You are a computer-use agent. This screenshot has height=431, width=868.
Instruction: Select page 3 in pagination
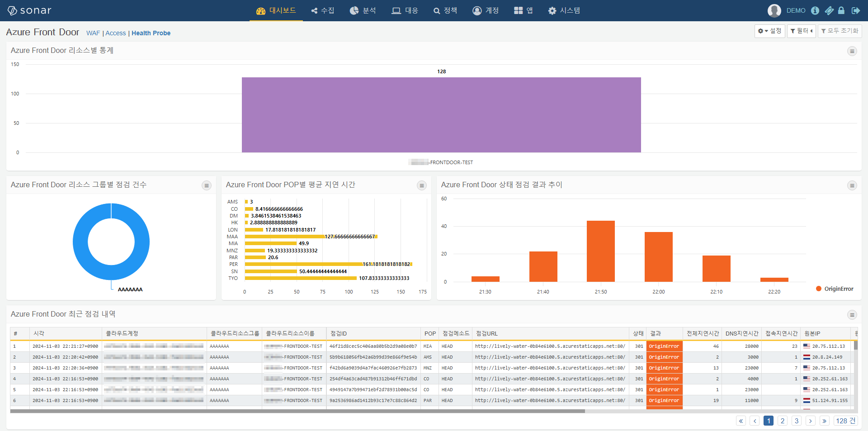(x=797, y=421)
